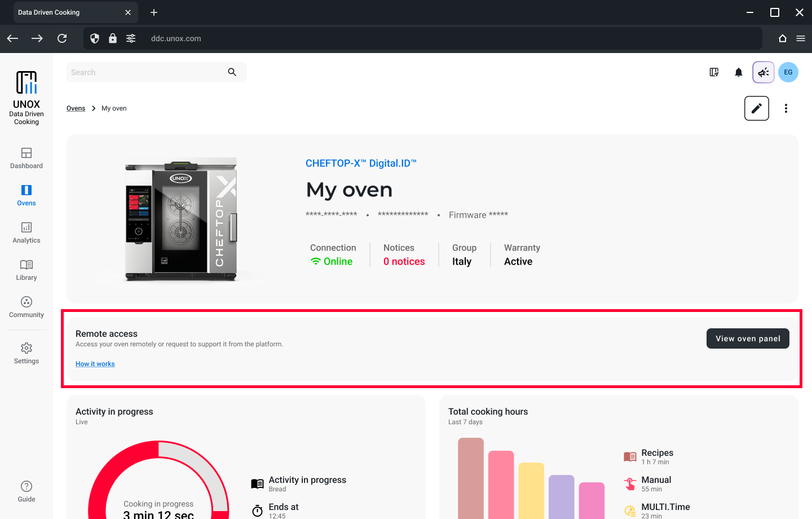
Task: Click the search magnifier icon
Action: pyautogui.click(x=232, y=72)
